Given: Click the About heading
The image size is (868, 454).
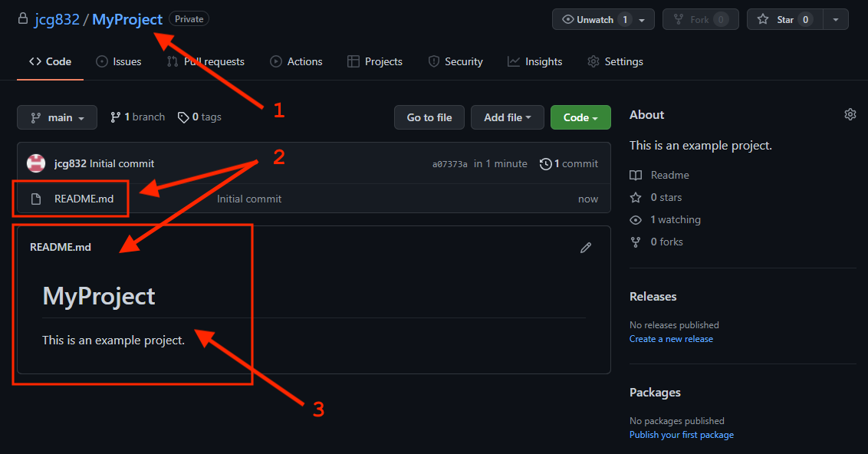Looking at the screenshot, I should (646, 114).
